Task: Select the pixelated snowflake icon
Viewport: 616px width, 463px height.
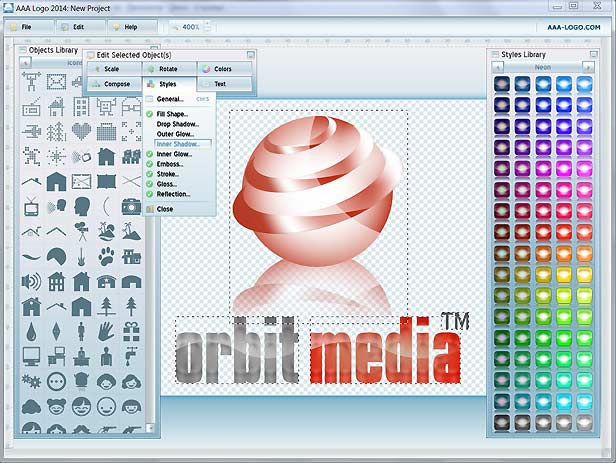Action: (57, 157)
